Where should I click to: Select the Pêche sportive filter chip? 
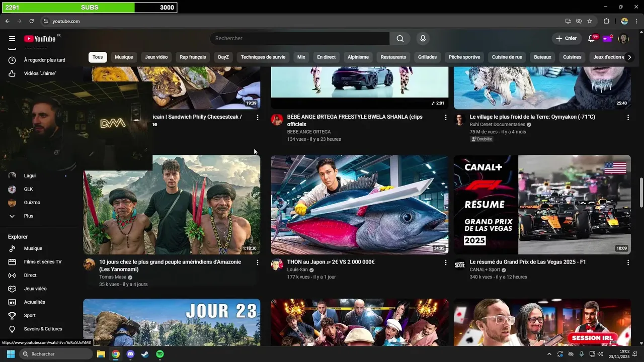click(464, 57)
